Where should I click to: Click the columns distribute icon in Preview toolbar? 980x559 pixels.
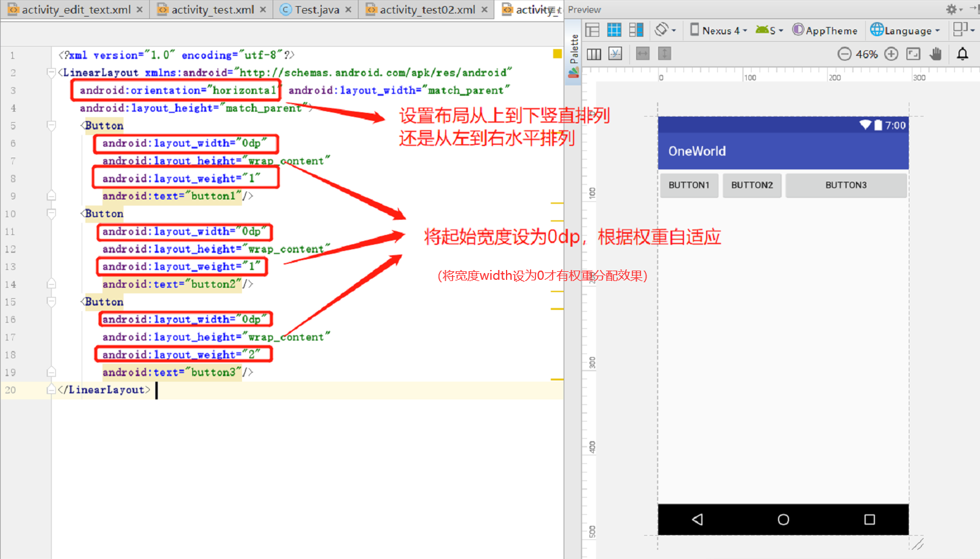pos(594,54)
